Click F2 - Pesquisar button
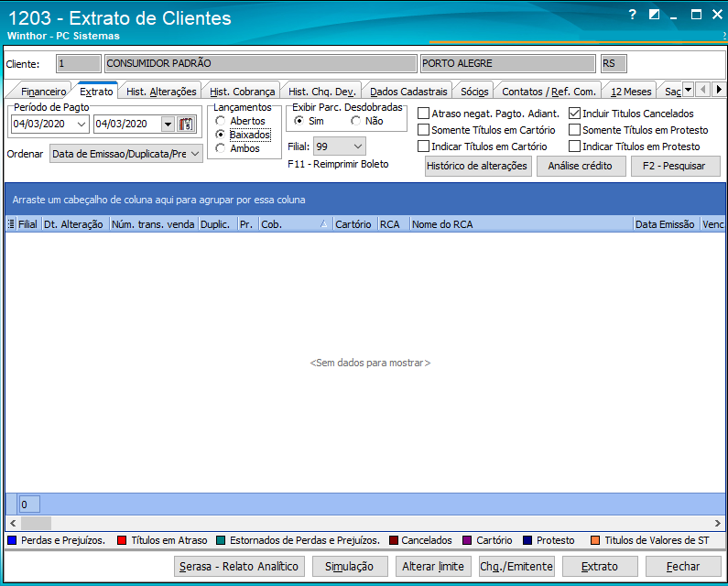Image resolution: width=728 pixels, height=586 pixels. click(x=675, y=166)
